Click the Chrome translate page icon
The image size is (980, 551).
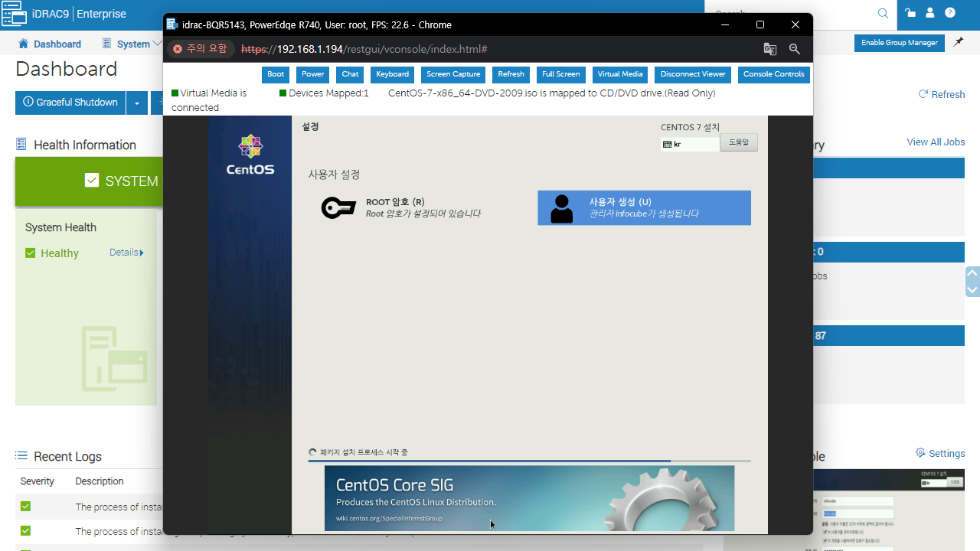click(770, 49)
